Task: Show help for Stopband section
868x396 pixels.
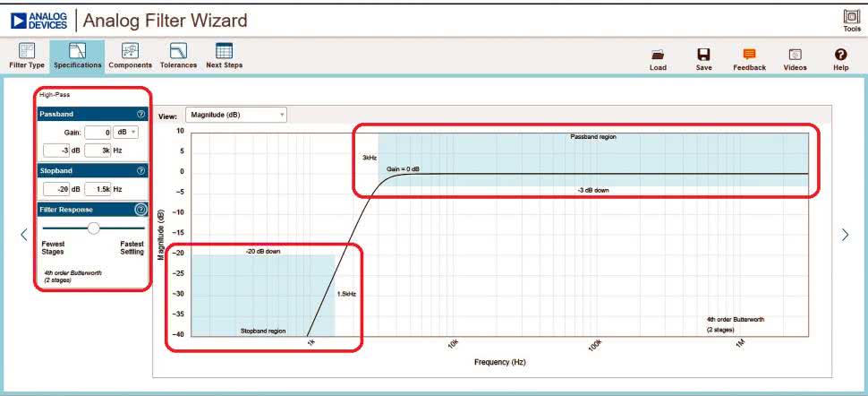Action: point(140,170)
